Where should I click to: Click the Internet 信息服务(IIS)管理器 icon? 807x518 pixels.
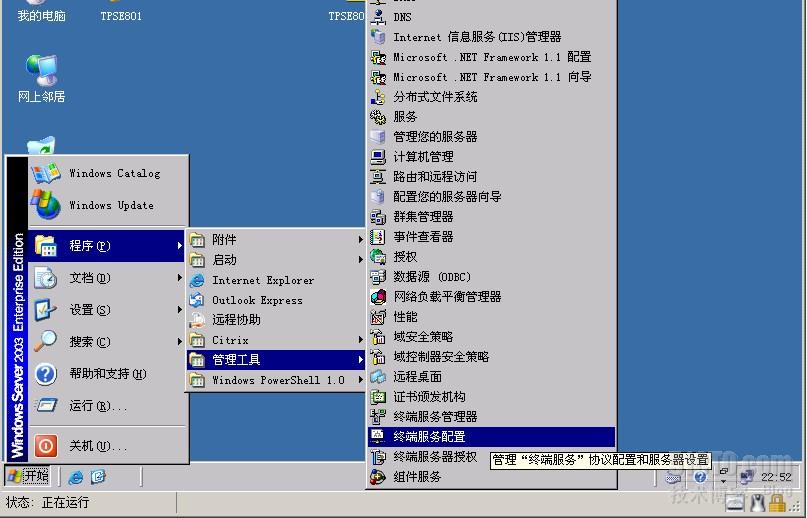click(378, 37)
